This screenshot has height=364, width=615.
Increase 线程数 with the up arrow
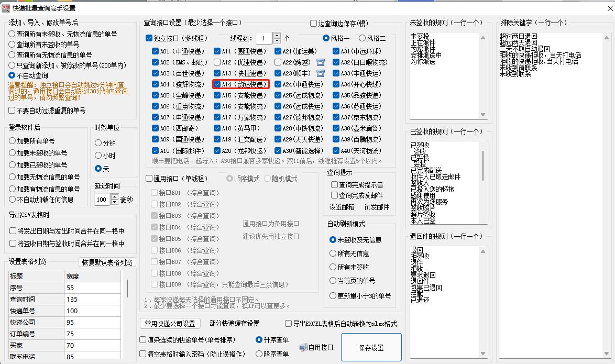277,35
